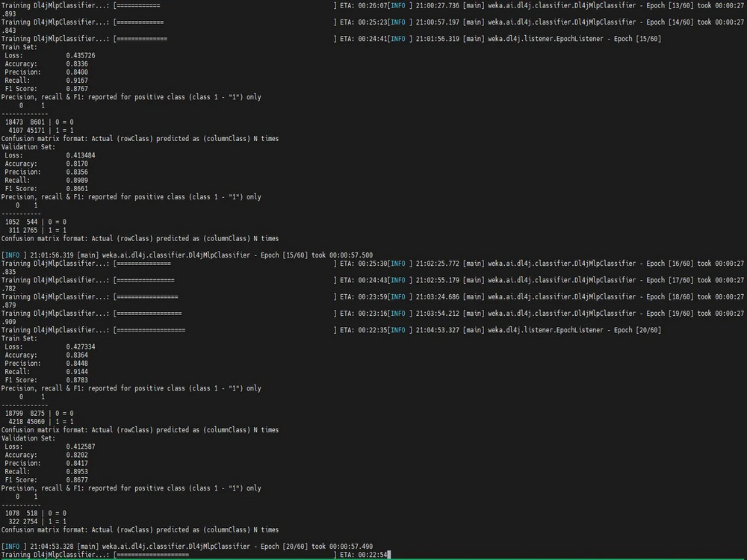Click the Epoch [19/60] label
This screenshot has width=747, height=560.
pyautogui.click(x=670, y=314)
